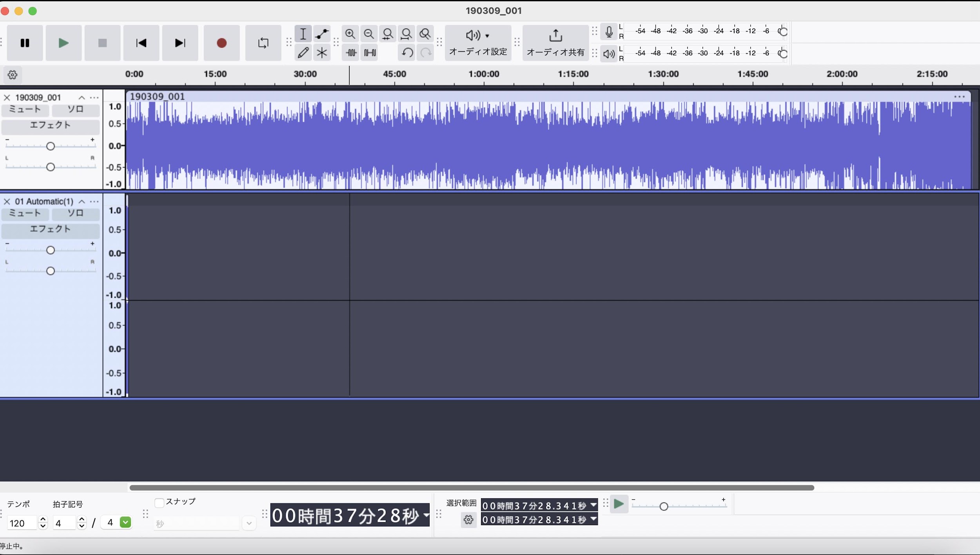The width and height of the screenshot is (980, 555).
Task: Click pan slider of 01 Automatic(1) track
Action: 50,271
